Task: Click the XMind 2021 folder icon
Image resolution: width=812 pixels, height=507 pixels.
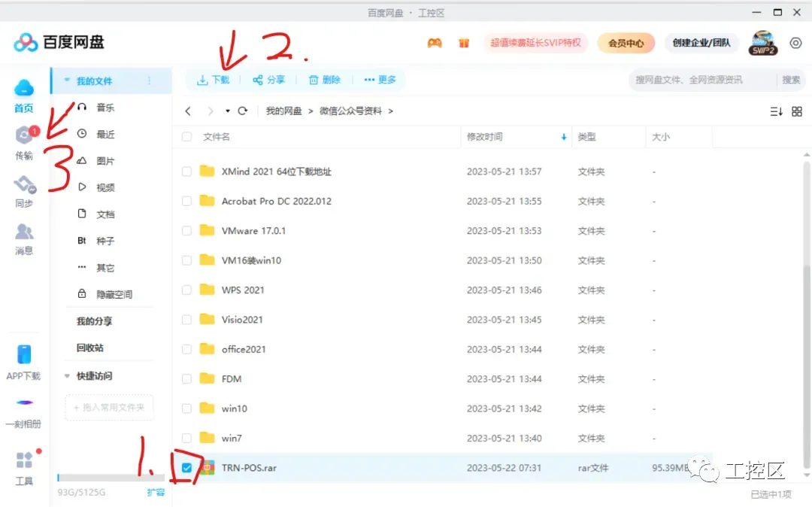Action: pos(208,171)
